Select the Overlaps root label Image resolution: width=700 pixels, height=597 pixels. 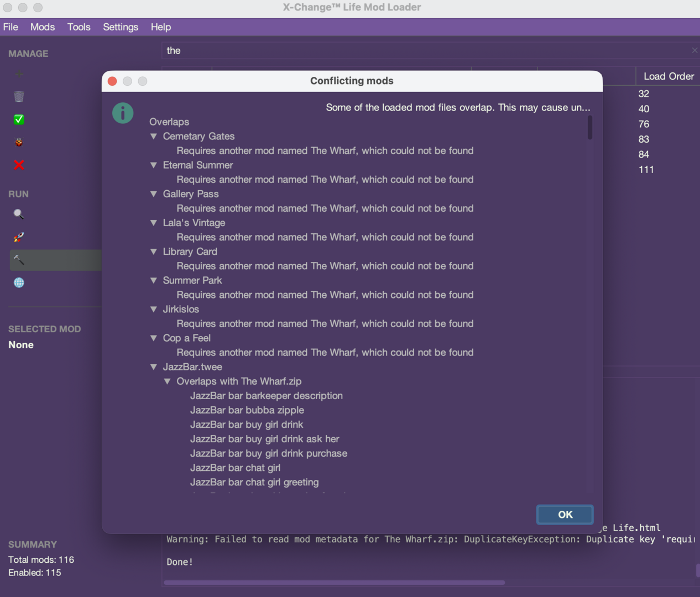169,122
